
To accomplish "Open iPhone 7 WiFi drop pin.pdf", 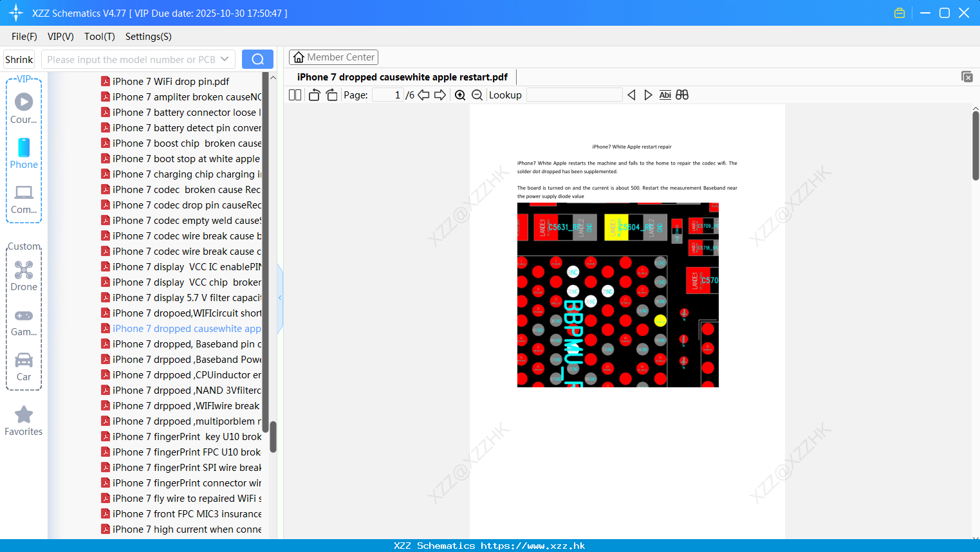I will pos(171,82).
